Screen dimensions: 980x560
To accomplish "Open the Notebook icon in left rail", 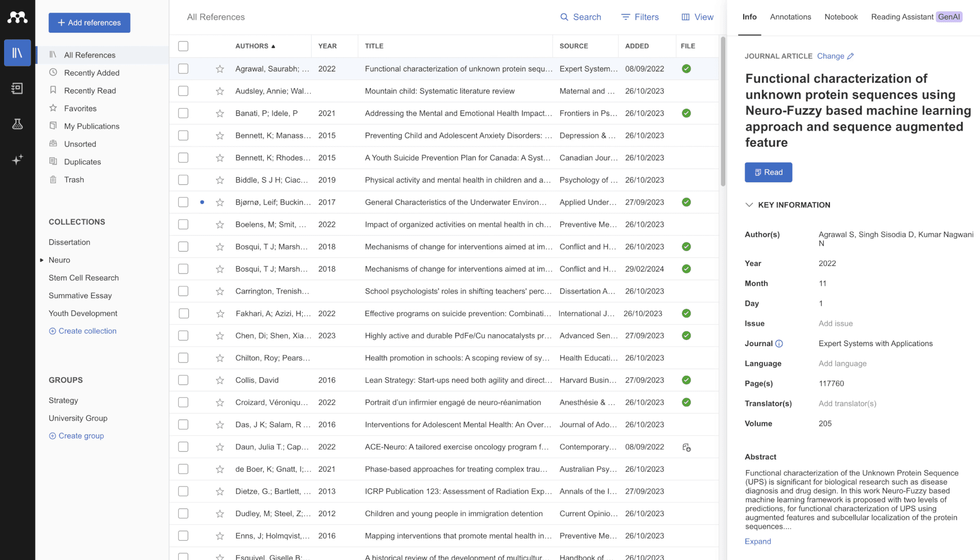I will (17, 88).
